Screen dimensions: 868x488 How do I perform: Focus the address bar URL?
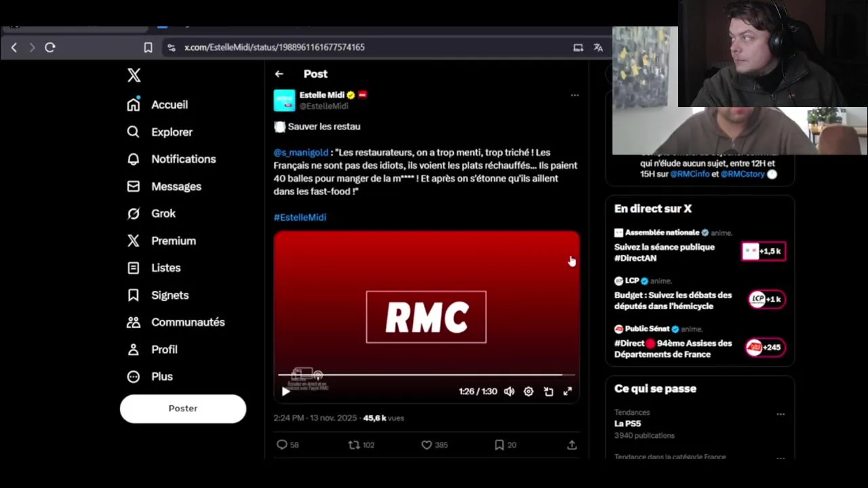tap(275, 47)
